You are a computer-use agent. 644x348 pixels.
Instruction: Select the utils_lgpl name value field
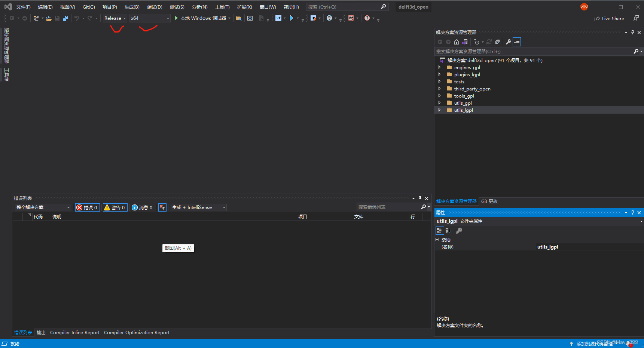click(x=589, y=247)
